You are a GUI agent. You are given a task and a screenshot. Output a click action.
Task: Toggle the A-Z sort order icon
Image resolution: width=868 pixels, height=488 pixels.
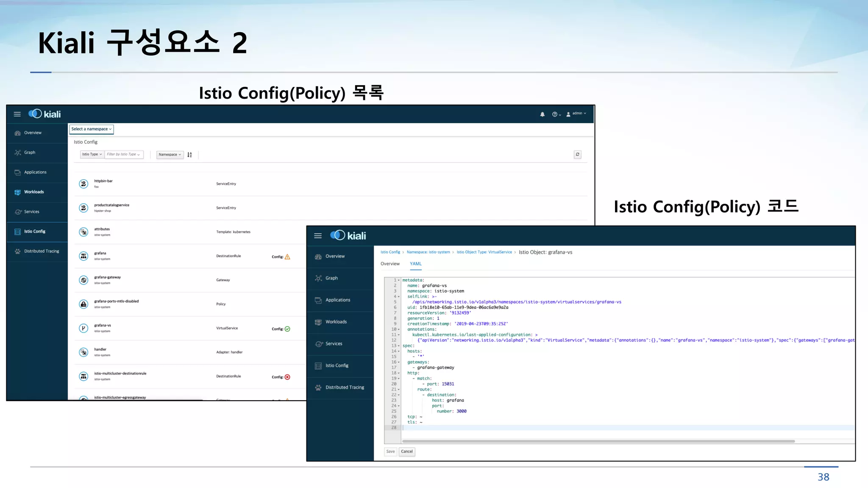[190, 155]
